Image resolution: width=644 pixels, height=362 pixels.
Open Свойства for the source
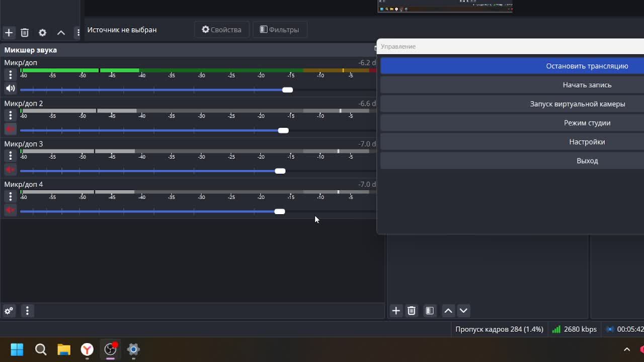(222, 30)
